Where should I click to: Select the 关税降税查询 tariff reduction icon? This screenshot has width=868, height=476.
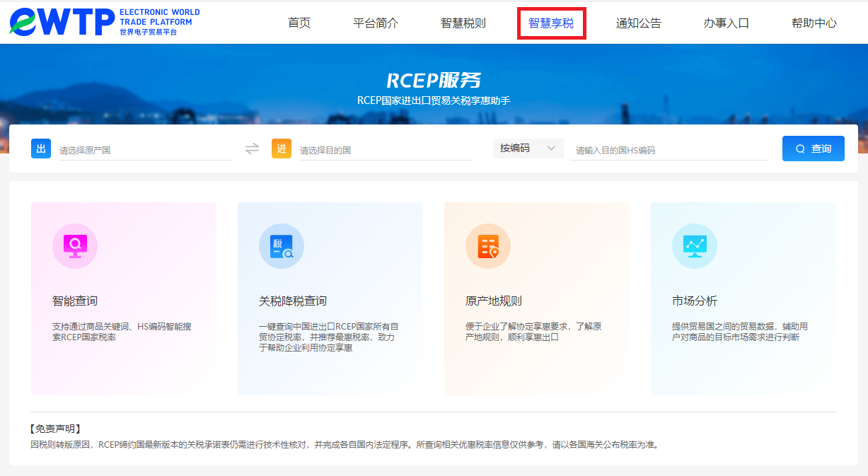(282, 245)
